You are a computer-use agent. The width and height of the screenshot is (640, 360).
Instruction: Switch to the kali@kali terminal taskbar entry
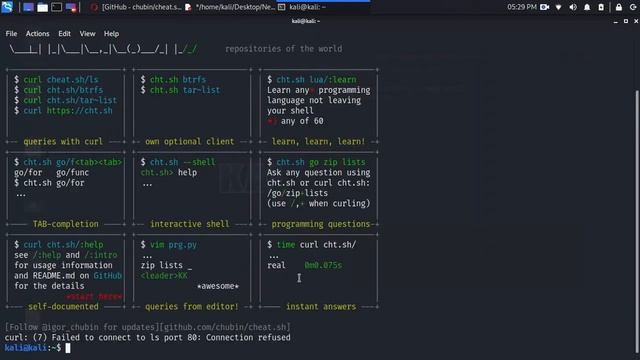pyautogui.click(x=324, y=7)
